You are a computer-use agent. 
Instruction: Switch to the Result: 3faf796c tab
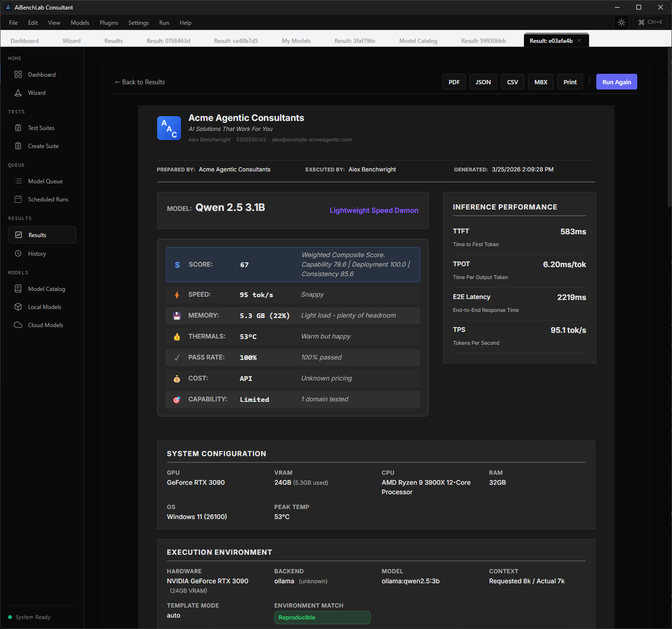355,41
